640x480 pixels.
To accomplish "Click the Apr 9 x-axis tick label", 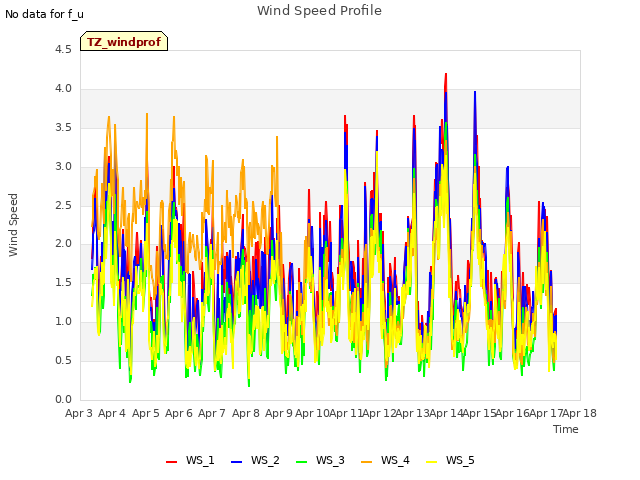I will 279,413.
